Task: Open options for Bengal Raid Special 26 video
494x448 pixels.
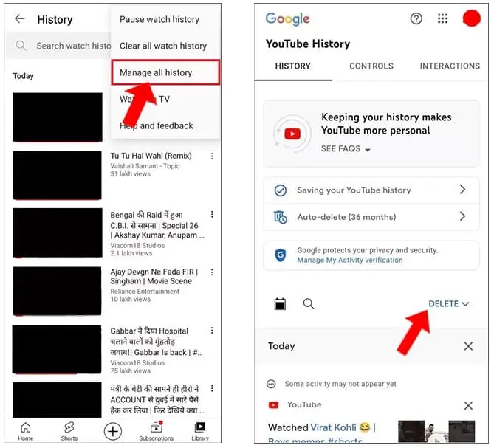Action: click(212, 214)
